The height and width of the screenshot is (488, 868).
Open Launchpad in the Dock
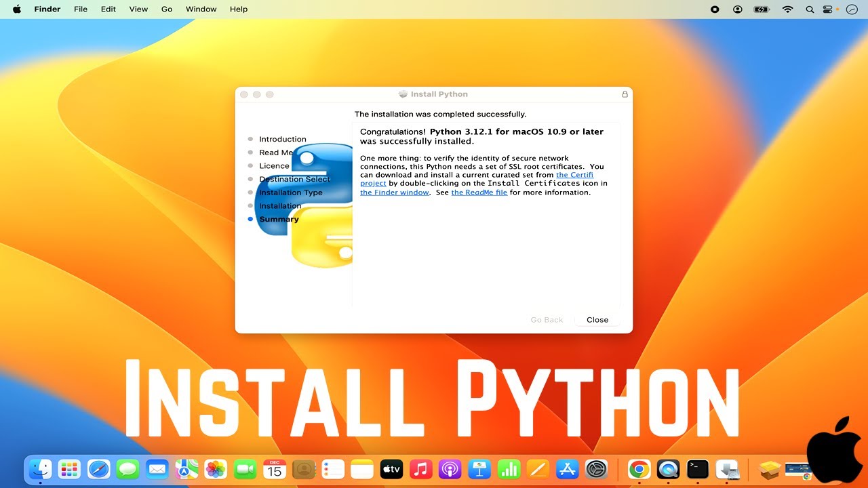69,469
